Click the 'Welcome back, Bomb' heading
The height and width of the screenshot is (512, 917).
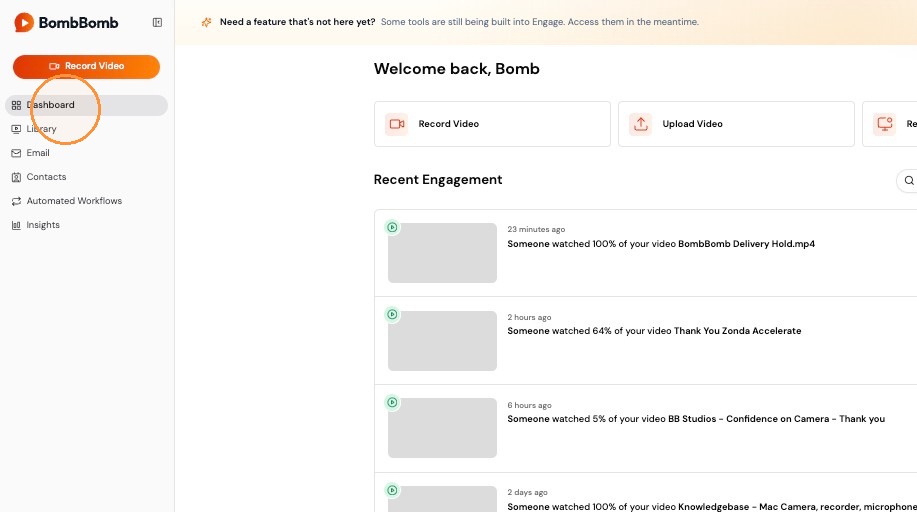point(457,69)
